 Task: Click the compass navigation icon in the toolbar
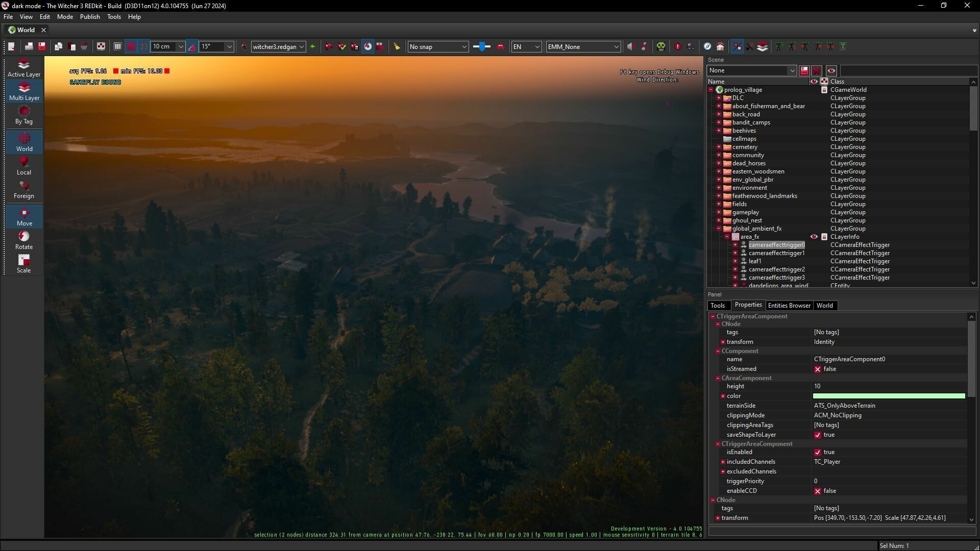(707, 46)
